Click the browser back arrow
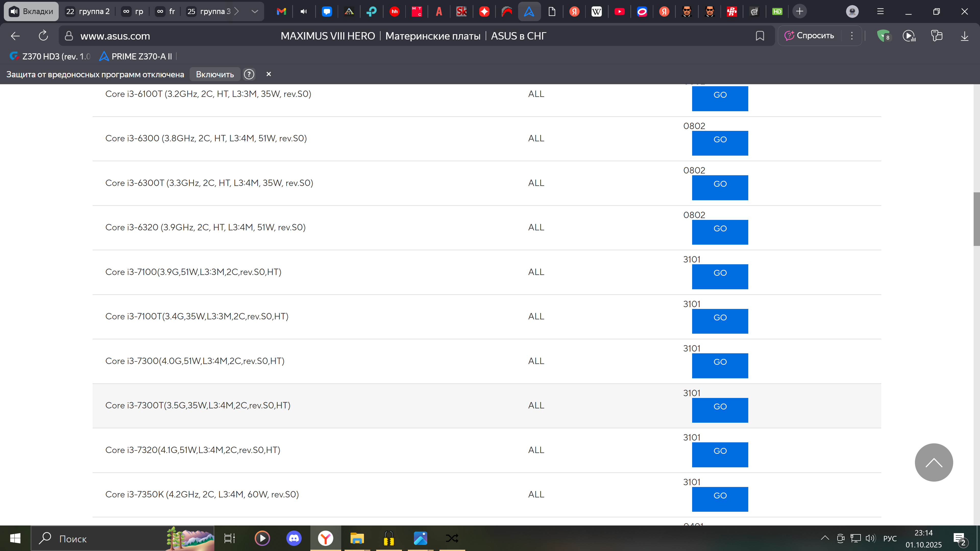 click(x=15, y=36)
